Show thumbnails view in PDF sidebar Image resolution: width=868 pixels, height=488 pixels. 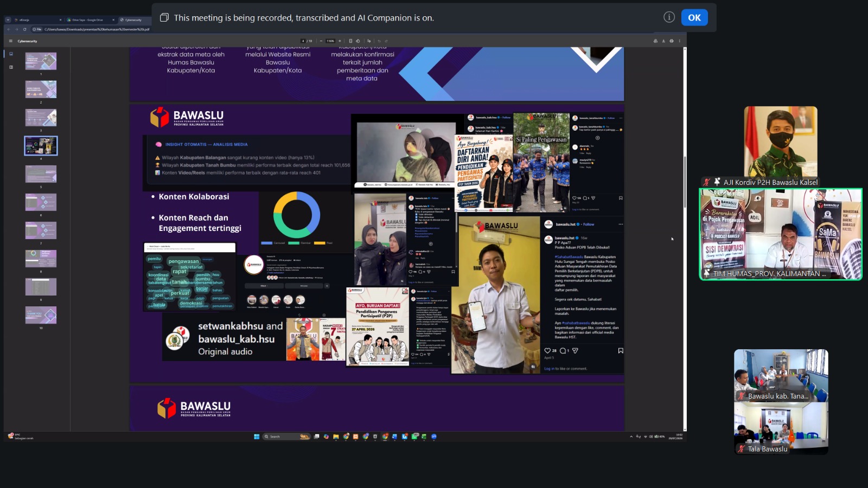click(11, 54)
